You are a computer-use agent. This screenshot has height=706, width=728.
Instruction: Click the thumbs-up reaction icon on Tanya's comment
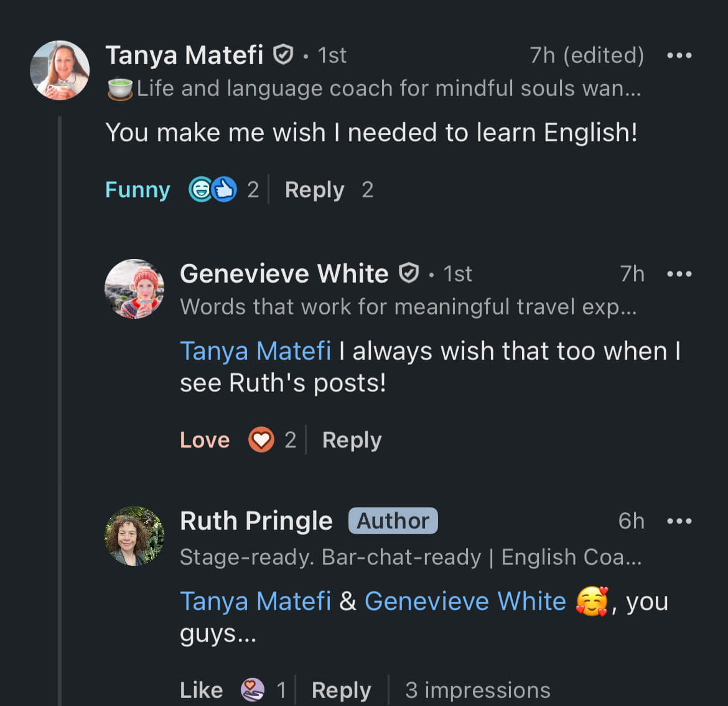[224, 189]
